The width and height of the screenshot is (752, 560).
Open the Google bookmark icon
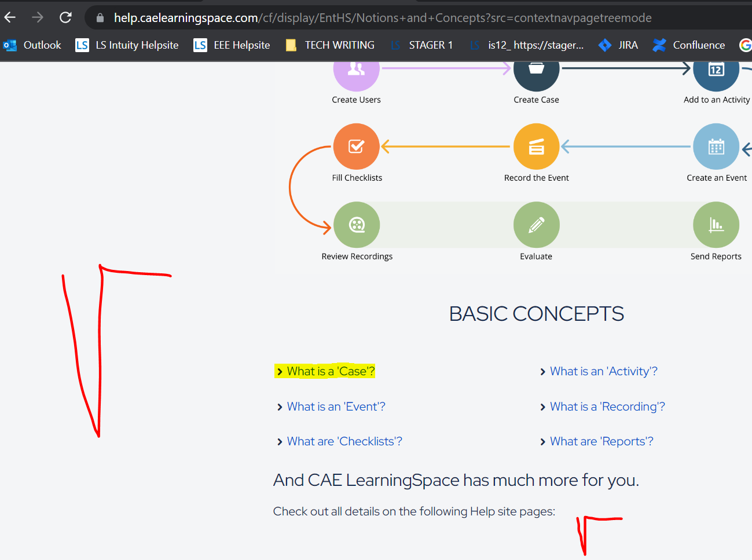pyautogui.click(x=746, y=45)
